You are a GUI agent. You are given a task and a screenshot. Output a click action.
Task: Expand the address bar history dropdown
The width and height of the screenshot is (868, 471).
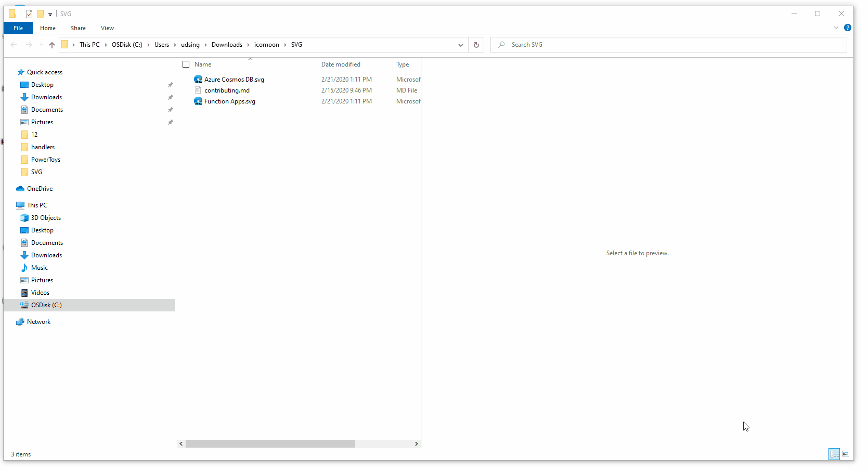coord(460,45)
